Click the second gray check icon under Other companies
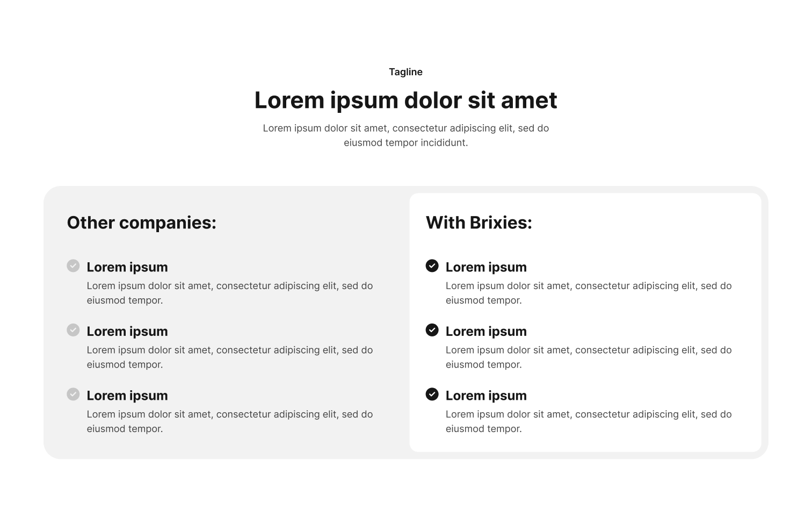The width and height of the screenshot is (812, 524). [73, 330]
